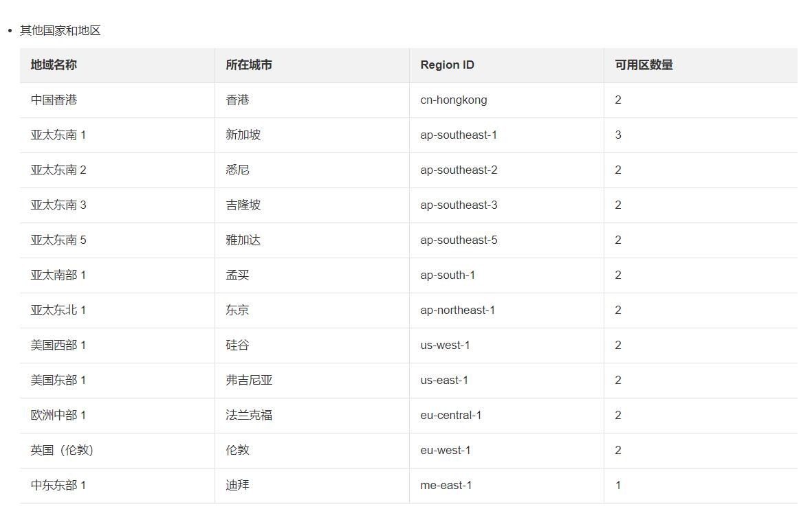
Task: Click the 新加坡 city cell
Action: pos(243,135)
